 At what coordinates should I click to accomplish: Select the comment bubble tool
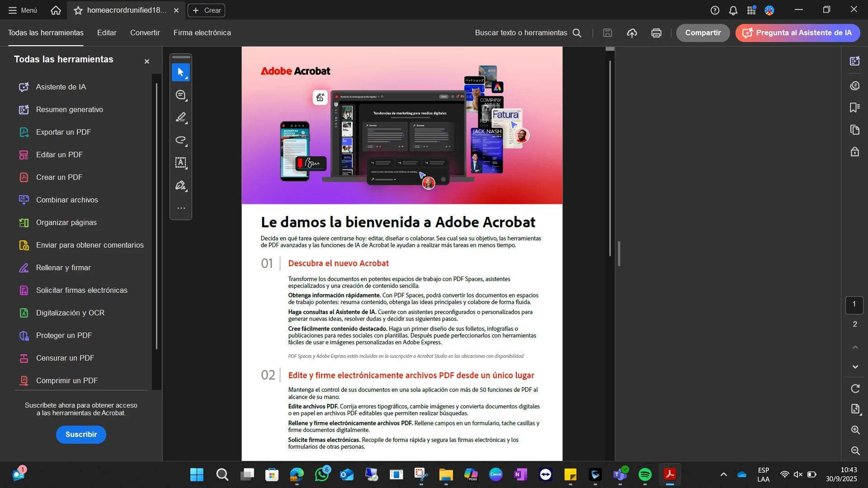coord(181,95)
